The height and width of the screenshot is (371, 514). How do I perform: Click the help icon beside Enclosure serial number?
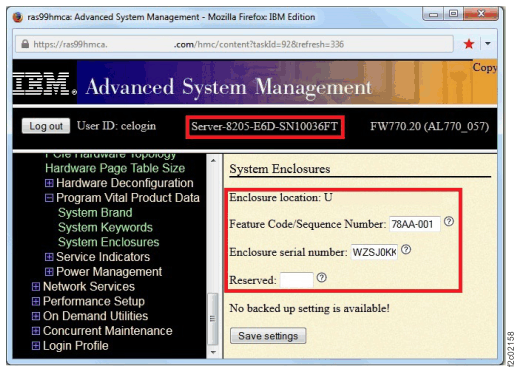[406, 249]
